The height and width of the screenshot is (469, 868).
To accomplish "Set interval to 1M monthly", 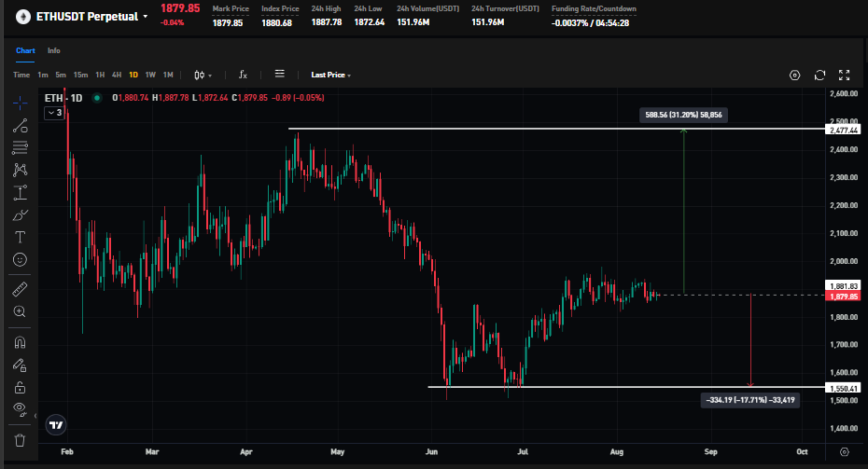I will [168, 75].
